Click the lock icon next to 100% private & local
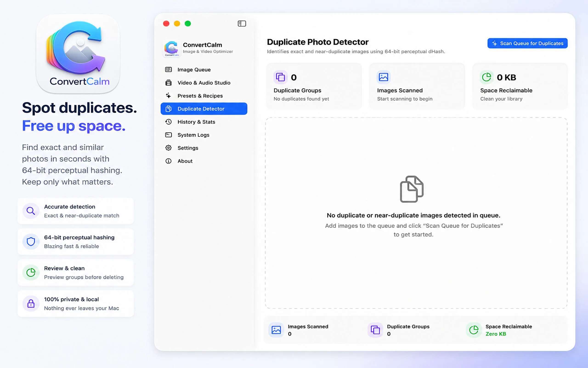588x368 pixels. click(x=31, y=304)
